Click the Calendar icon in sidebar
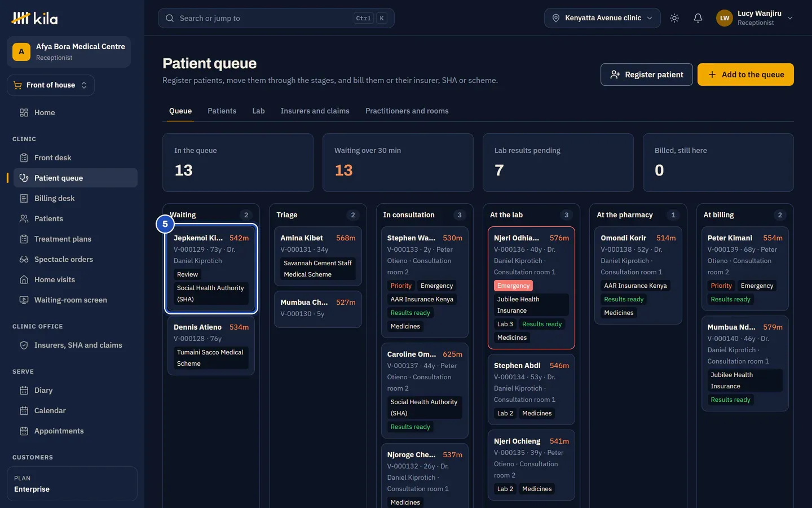The image size is (812, 508). coord(24,410)
